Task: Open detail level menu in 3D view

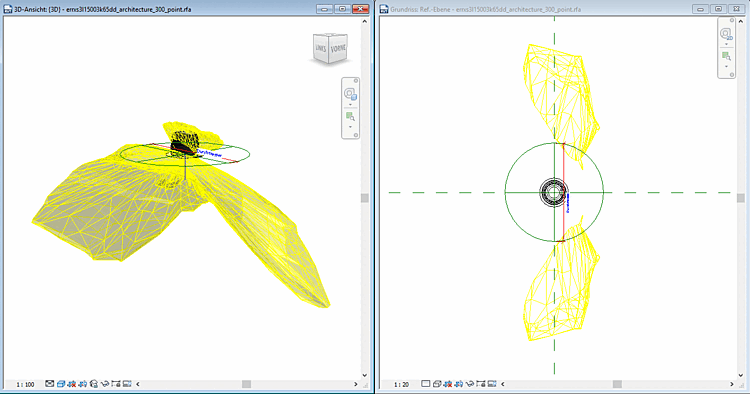Action: tap(50, 383)
